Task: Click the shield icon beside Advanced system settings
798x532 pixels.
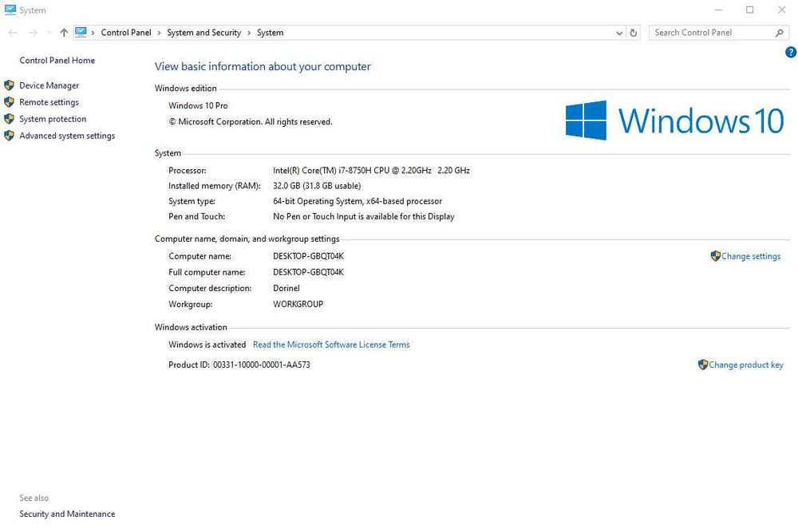Action: (x=9, y=136)
